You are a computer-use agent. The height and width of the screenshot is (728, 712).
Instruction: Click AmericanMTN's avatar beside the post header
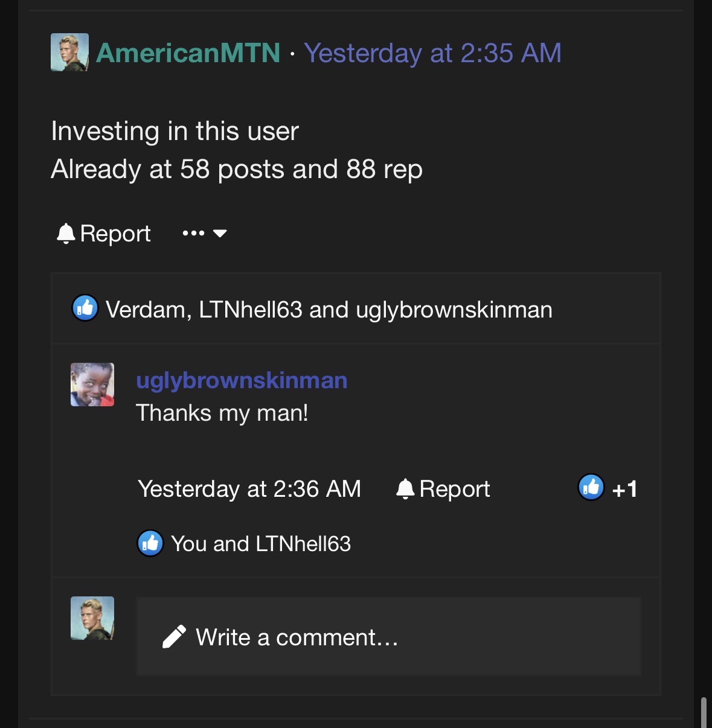69,52
